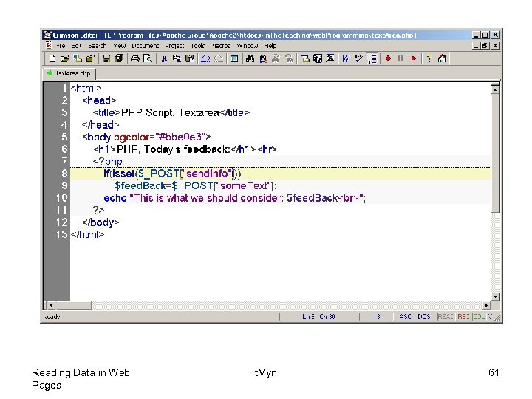532x399 pixels.
Task: Click the Open project toolbar icon
Action: click(x=78, y=58)
